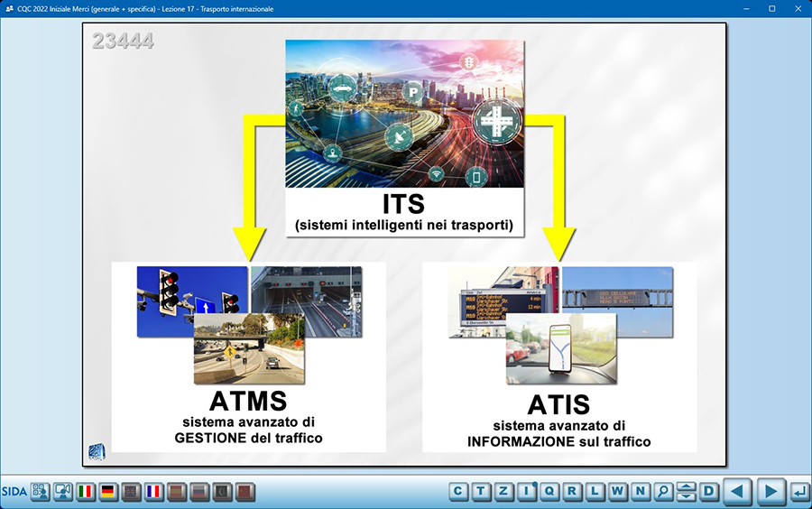Open the Q toolbar button
The image size is (812, 509).
click(x=549, y=491)
